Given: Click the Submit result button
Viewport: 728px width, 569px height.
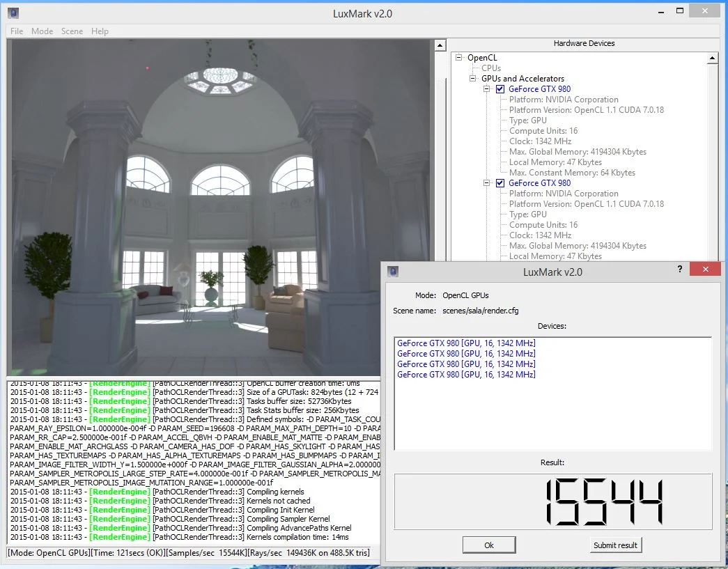Looking at the screenshot, I should click(615, 545).
